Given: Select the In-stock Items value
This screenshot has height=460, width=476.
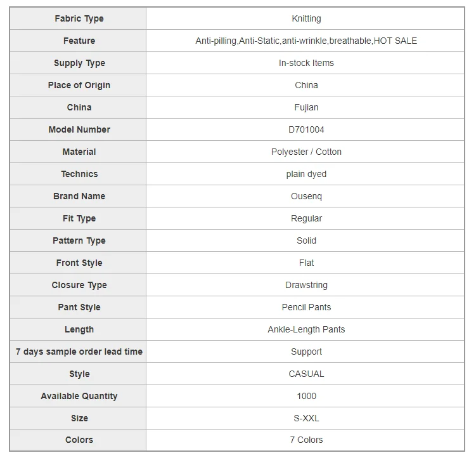Looking at the screenshot, I should (306, 63).
